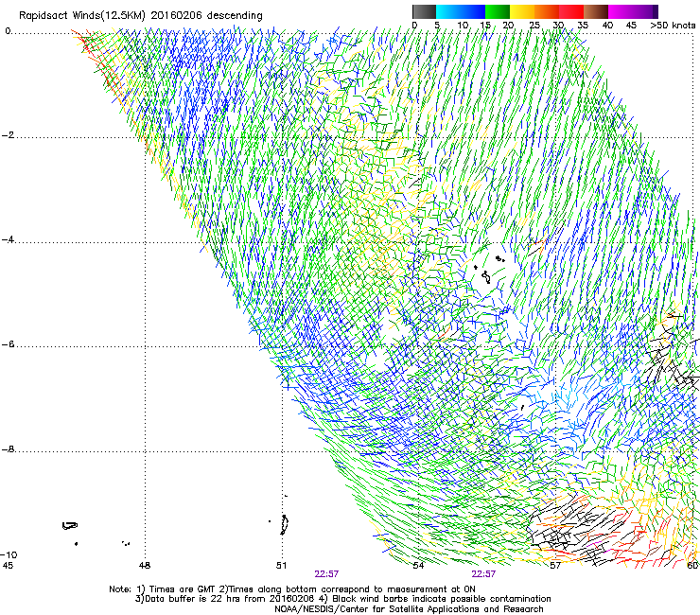Viewport: 700px width, 615px height.
Task: Click the latitude label '-10'
Action: (x=9, y=554)
